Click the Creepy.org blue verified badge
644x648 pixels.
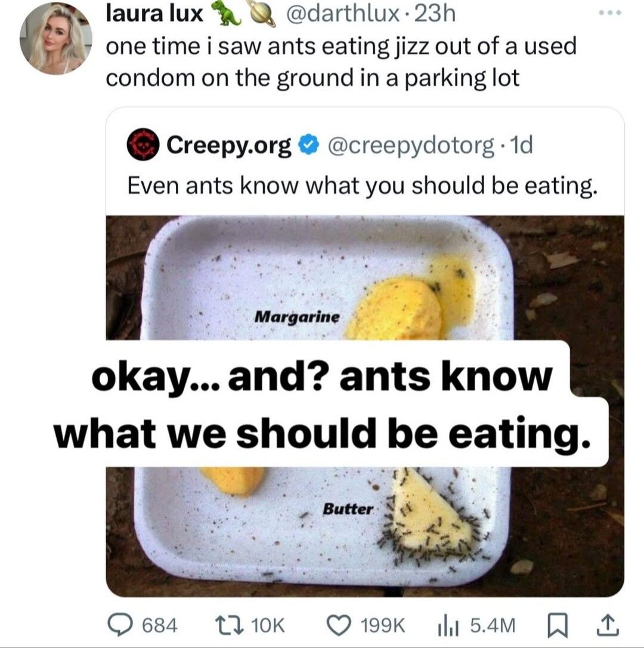[x=307, y=145]
